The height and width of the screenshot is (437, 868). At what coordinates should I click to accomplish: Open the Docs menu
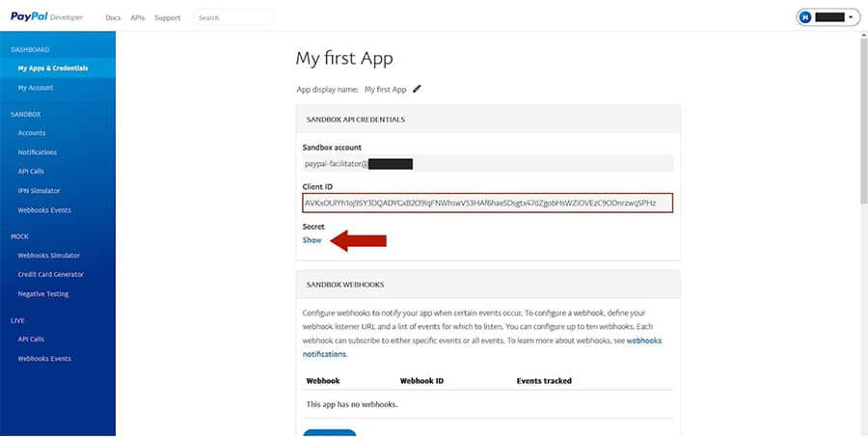point(112,17)
